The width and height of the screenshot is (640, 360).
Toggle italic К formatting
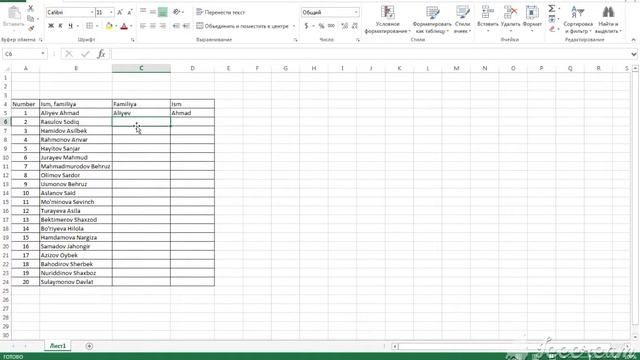(x=60, y=26)
